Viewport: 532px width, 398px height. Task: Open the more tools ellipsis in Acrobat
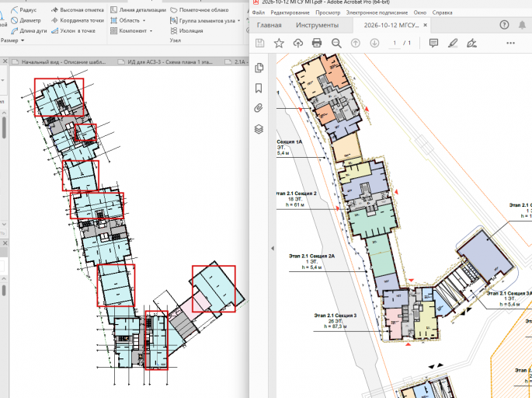tap(510, 43)
